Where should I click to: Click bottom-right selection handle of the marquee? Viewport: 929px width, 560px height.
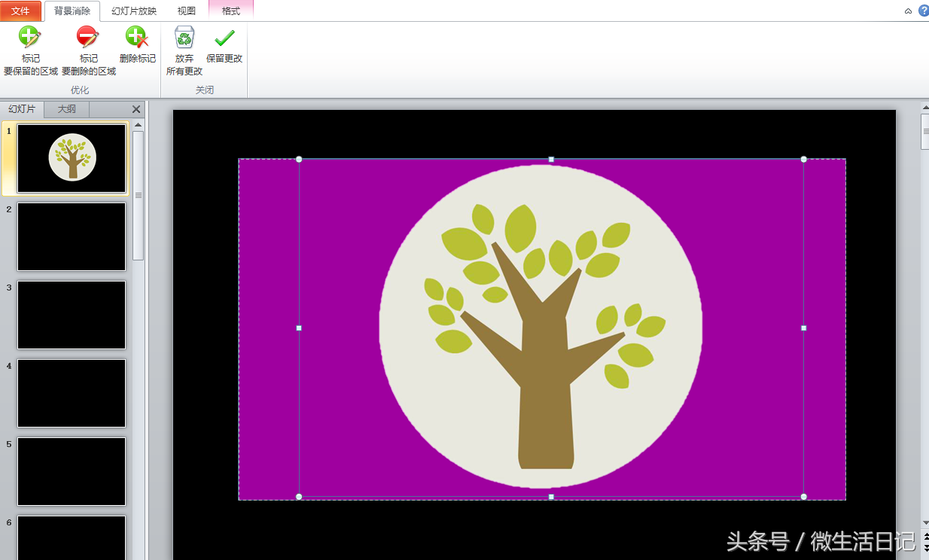803,497
